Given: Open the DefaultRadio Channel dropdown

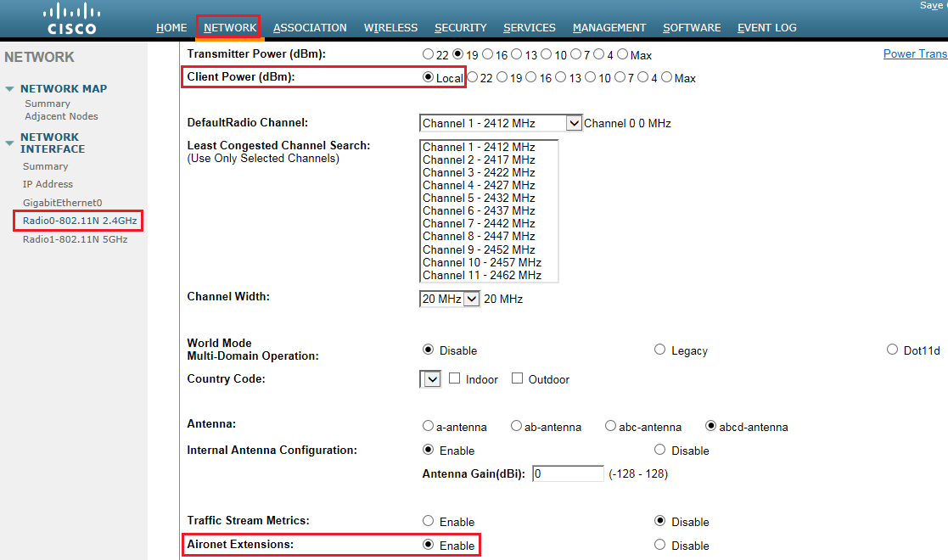Looking at the screenshot, I should pos(574,122).
